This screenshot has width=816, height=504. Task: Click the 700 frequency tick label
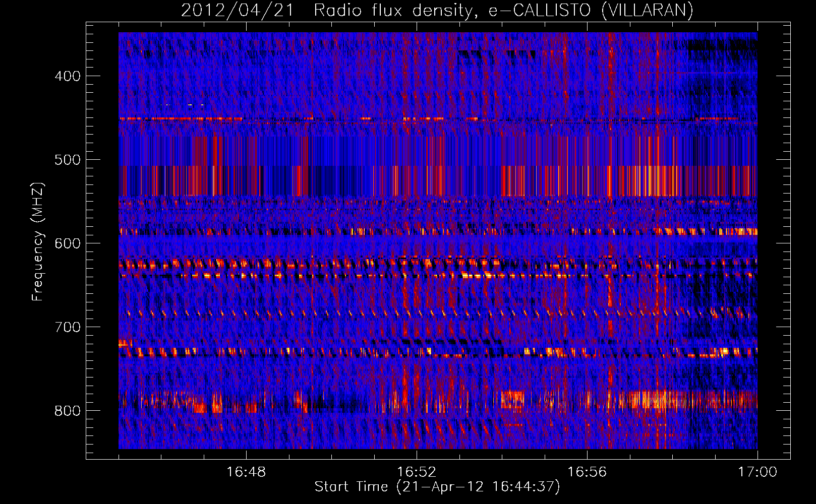tap(68, 327)
